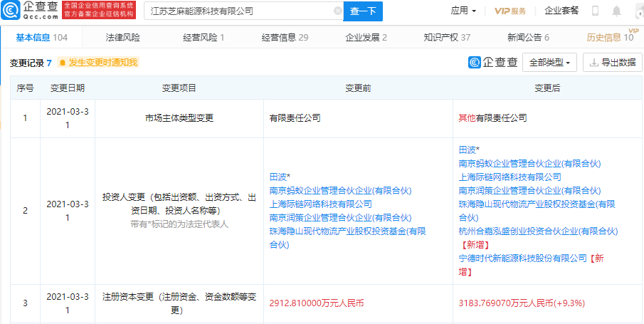The image size is (644, 324).
Task: Click the 市场主体类型变更 cell
Action: tap(179, 118)
